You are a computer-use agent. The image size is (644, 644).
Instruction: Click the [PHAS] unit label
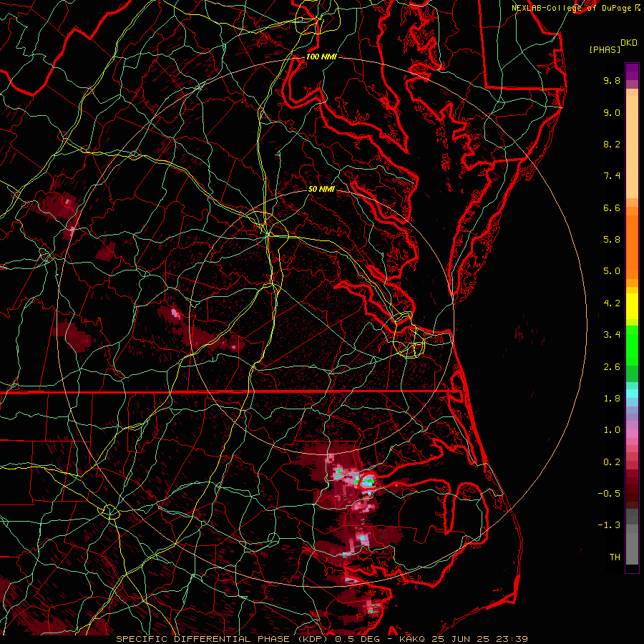(x=605, y=50)
